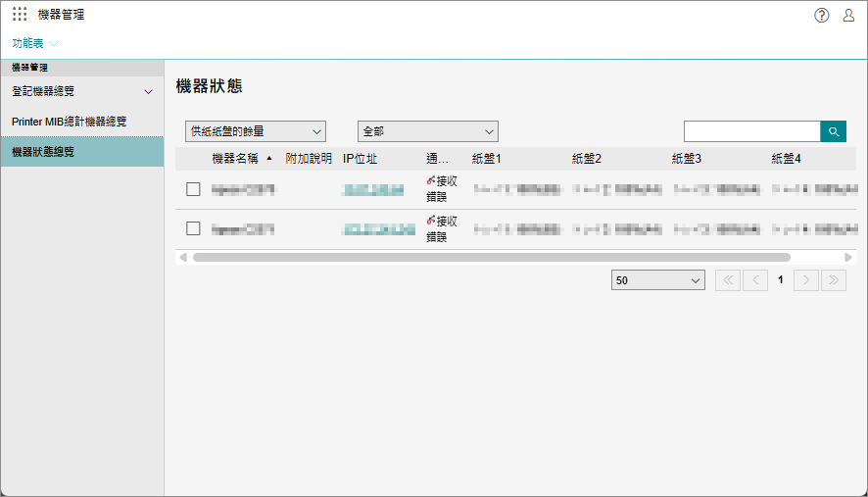Open the user account icon
Screen dimensions: 868x497
click(x=848, y=15)
